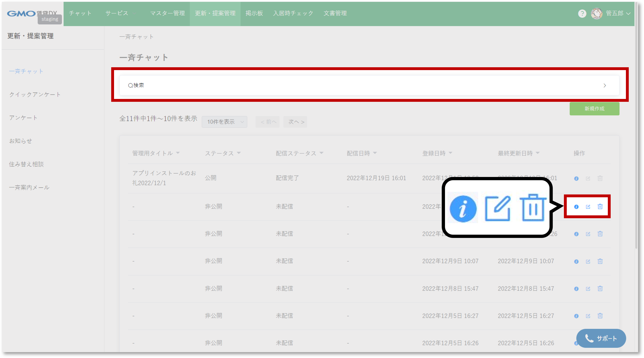Go to マスター管理
Screen dimensions: 644x358
[x=168, y=13]
